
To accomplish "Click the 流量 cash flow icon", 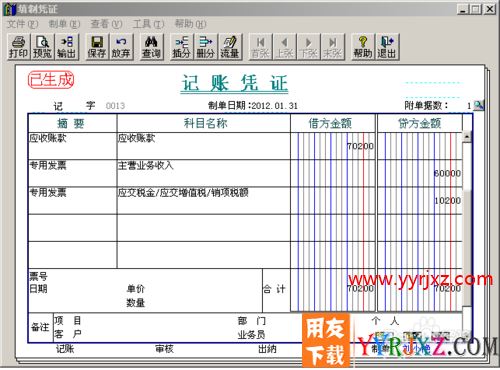I will point(230,47).
